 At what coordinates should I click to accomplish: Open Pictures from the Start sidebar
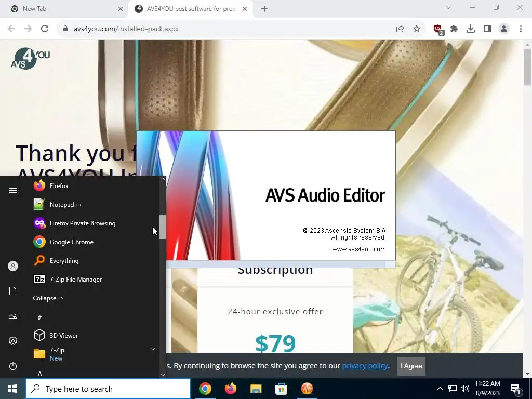tap(13, 316)
